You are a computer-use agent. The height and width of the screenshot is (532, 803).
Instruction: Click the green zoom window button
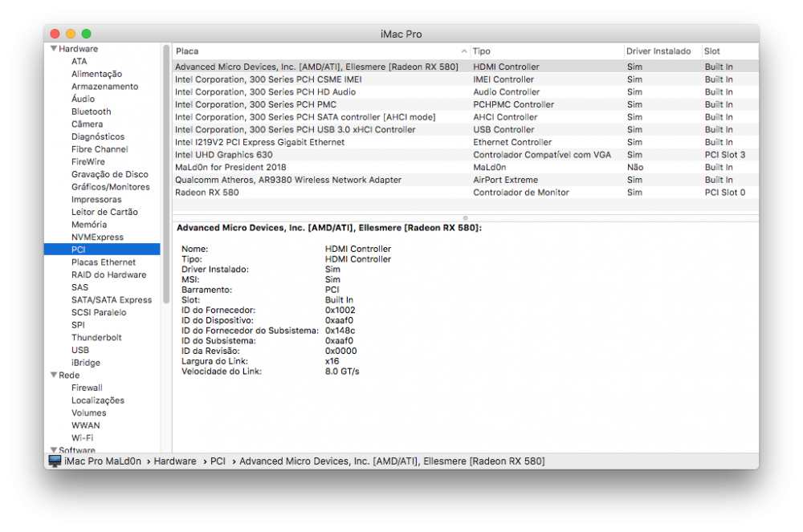pyautogui.click(x=87, y=34)
